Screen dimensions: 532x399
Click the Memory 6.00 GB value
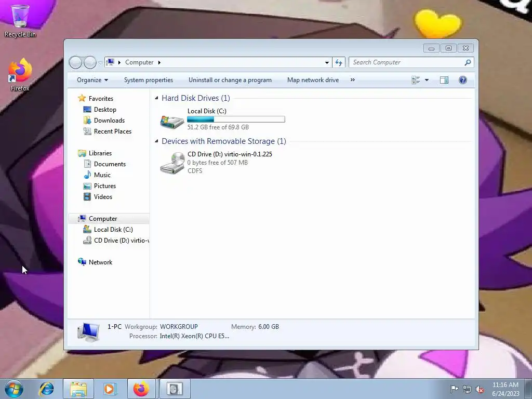coord(269,327)
